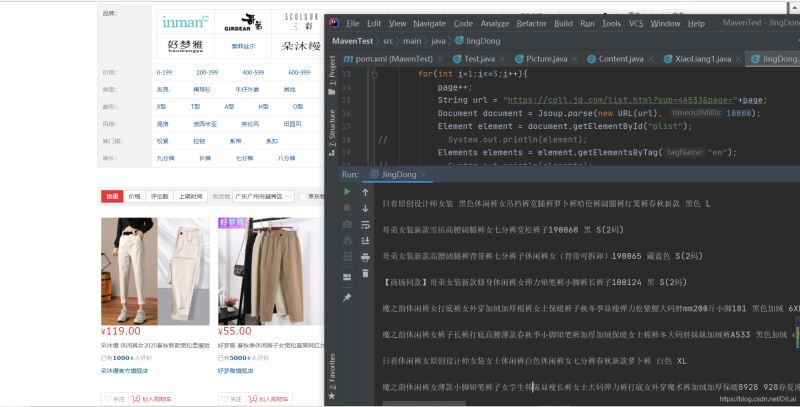Select the 好梦雅 brand logo in browser

(185, 46)
